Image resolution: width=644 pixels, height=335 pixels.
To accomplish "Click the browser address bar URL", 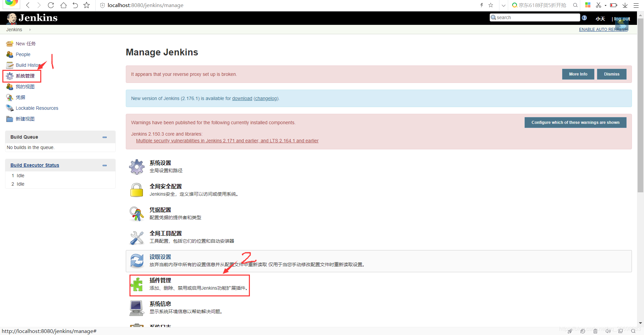I will [x=146, y=5].
